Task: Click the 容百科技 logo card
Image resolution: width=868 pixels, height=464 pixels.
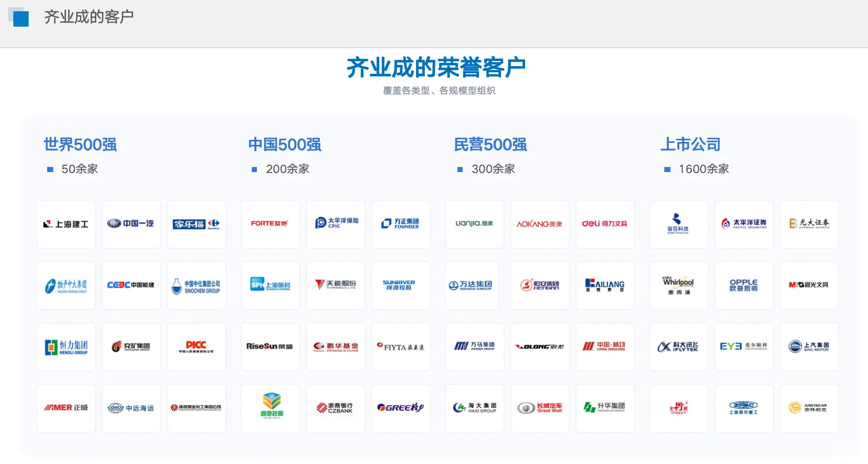Action: point(679,224)
